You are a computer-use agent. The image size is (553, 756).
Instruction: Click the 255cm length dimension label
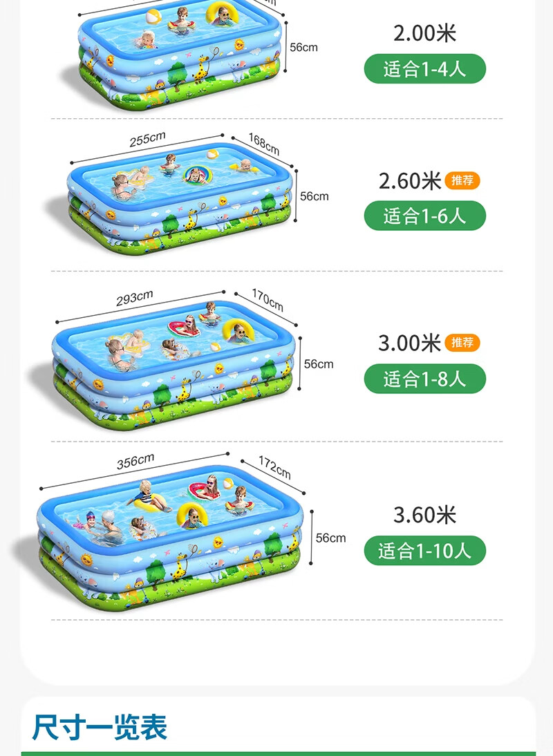click(147, 140)
